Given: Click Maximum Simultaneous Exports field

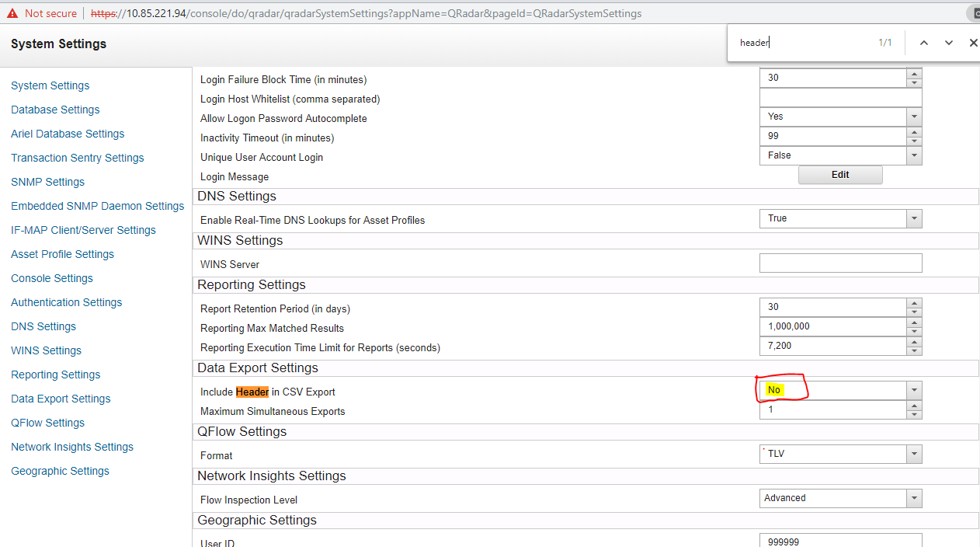Looking at the screenshot, I should click(x=832, y=409).
